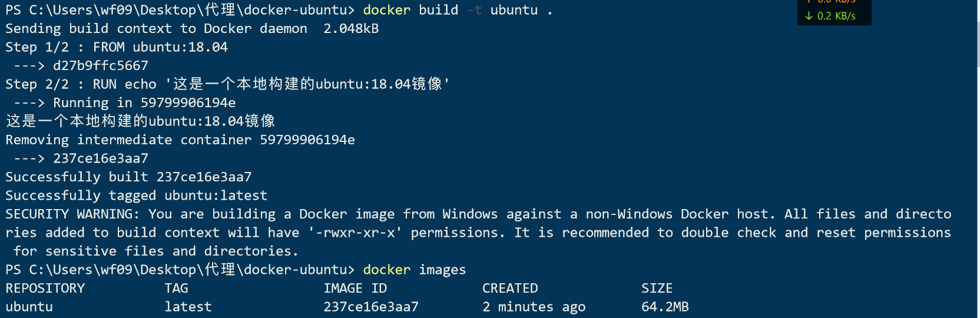Click the "2 minutes ago" created value
980x318 pixels.
pos(534,307)
